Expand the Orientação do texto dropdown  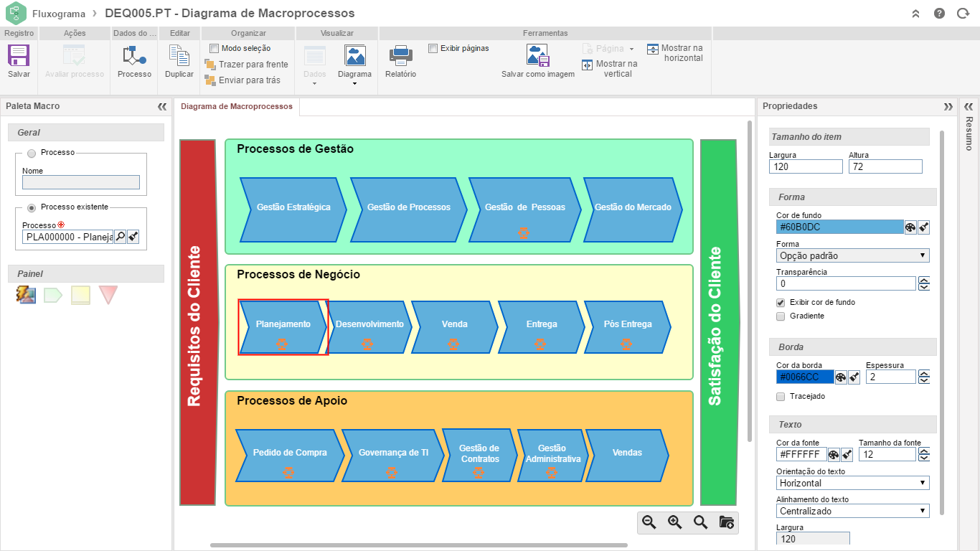click(852, 484)
